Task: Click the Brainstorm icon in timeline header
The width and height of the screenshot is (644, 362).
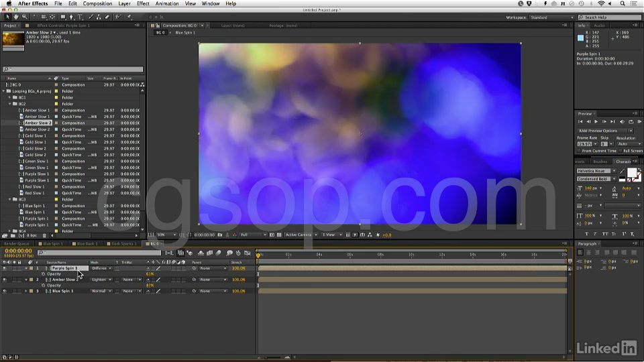Action: (x=229, y=253)
